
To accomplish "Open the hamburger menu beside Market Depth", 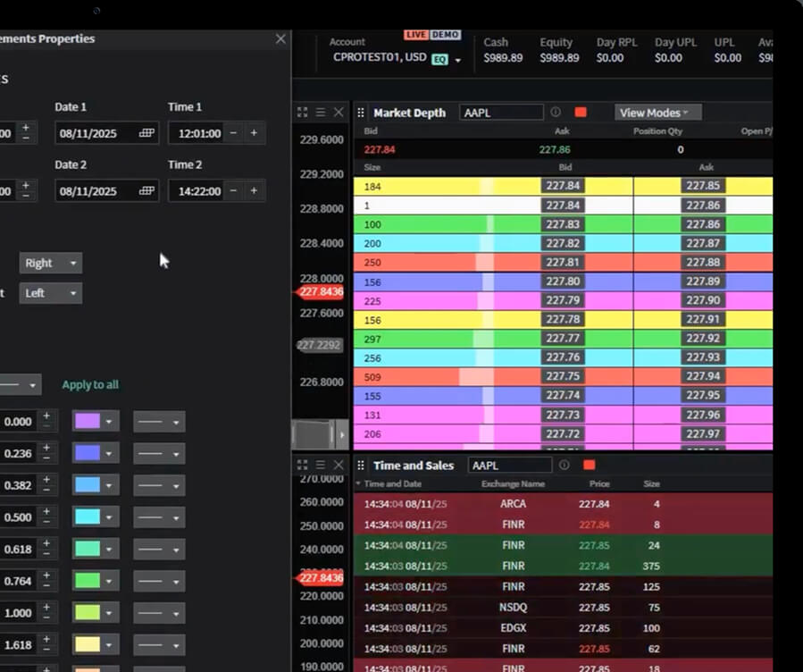I will click(321, 113).
